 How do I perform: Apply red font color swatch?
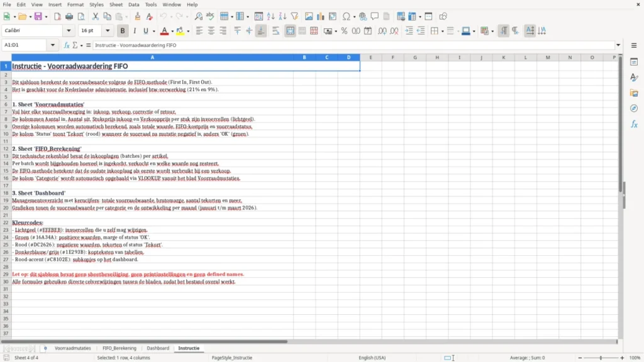click(164, 31)
